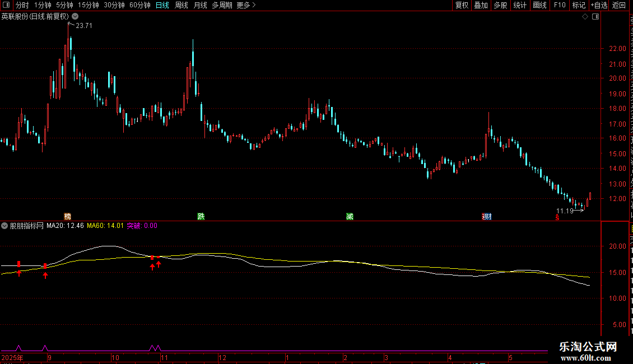Expand the 股朋指标网 indicator dropdown arrow
The height and width of the screenshot is (364, 633).
point(4,226)
